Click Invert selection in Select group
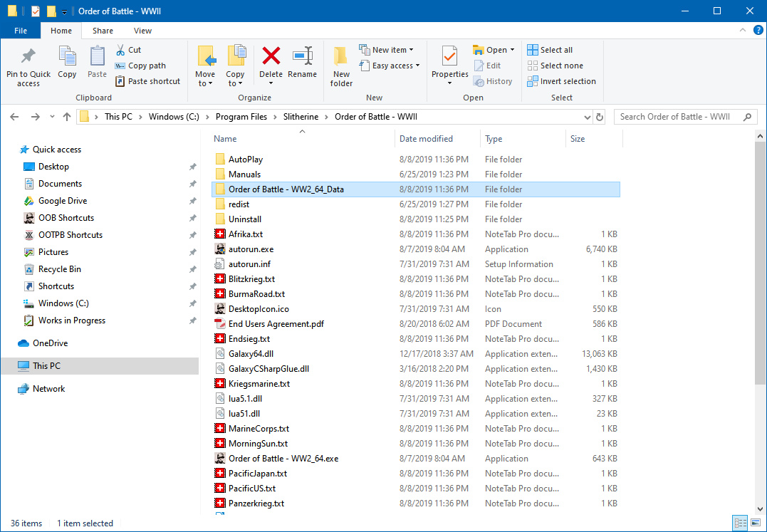 (x=561, y=81)
